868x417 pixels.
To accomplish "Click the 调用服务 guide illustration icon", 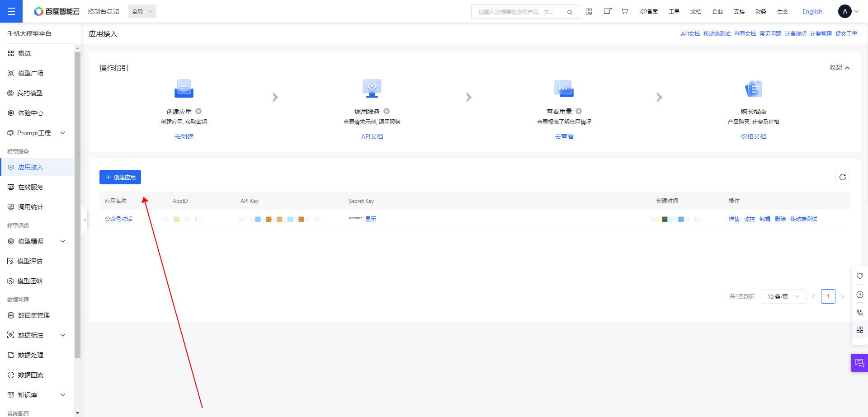I will click(x=372, y=89).
